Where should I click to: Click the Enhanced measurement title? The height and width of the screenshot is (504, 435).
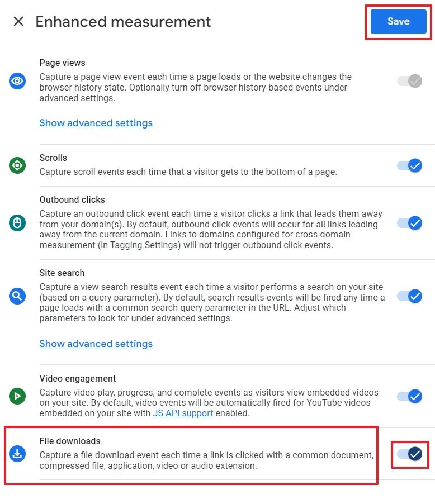click(123, 22)
